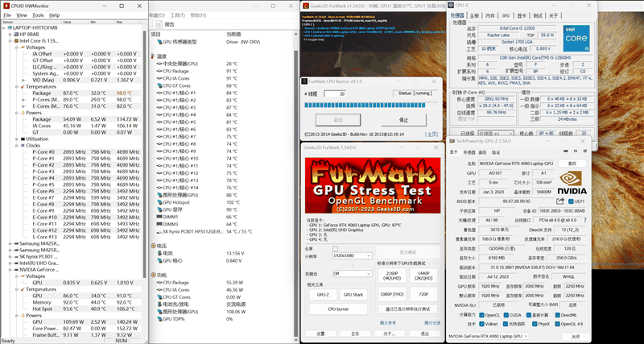Click the GPU-Z refresh icon

click(x=576, y=151)
